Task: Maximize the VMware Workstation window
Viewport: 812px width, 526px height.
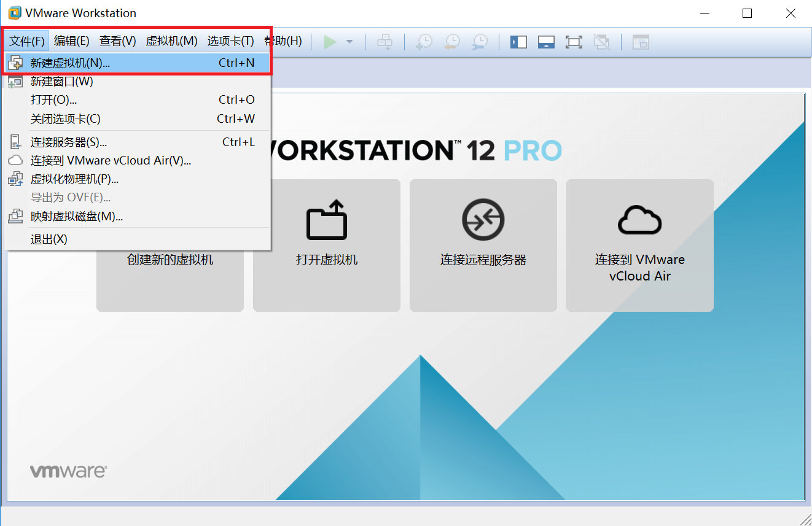Action: [747, 13]
